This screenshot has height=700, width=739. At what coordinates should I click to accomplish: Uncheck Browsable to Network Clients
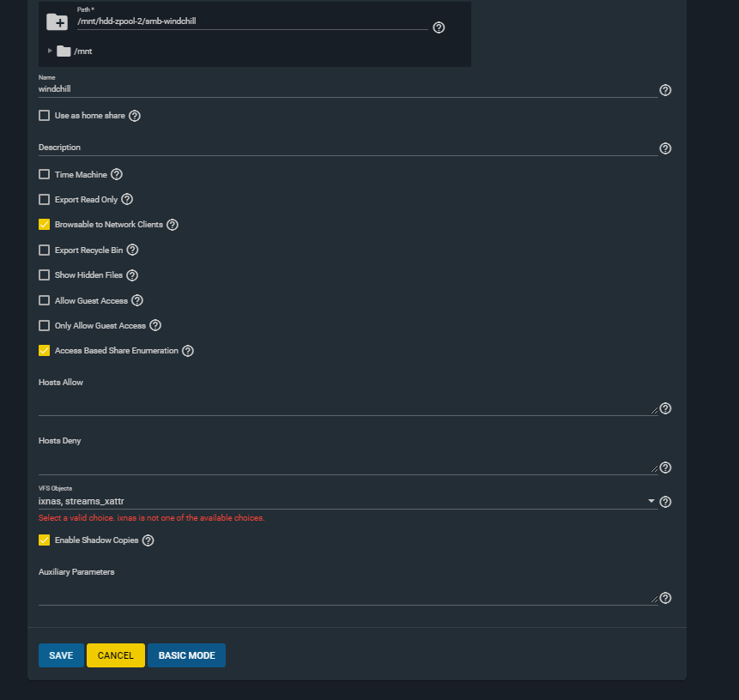click(x=45, y=225)
